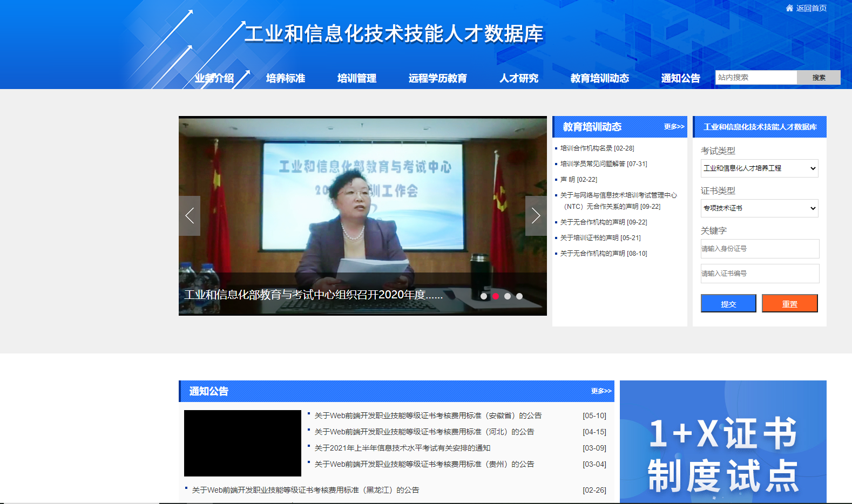Open the 证书类型 dropdown

click(760, 208)
